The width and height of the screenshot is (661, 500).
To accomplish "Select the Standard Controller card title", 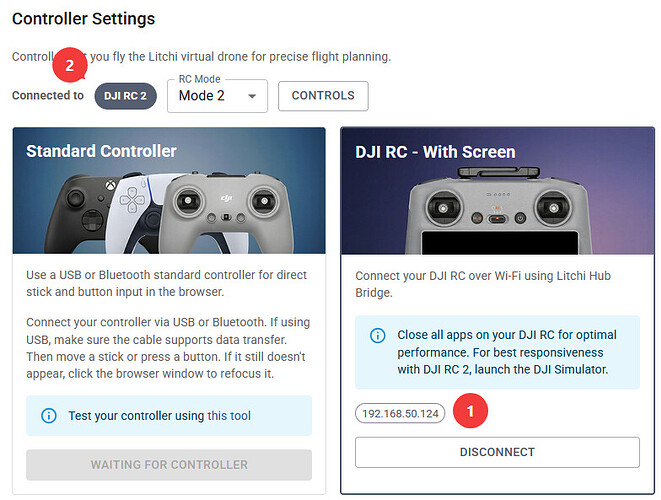I will pyautogui.click(x=101, y=151).
